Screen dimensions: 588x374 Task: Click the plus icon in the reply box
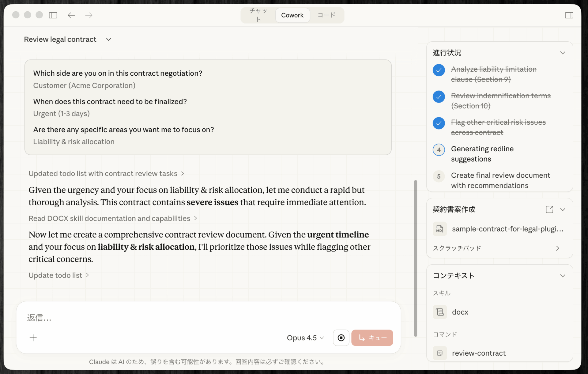[33, 338]
